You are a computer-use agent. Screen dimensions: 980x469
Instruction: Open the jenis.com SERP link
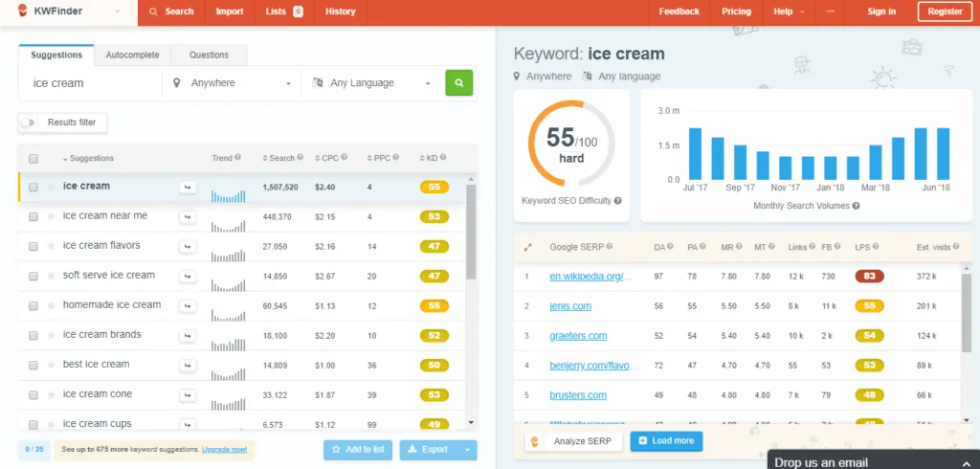point(570,306)
